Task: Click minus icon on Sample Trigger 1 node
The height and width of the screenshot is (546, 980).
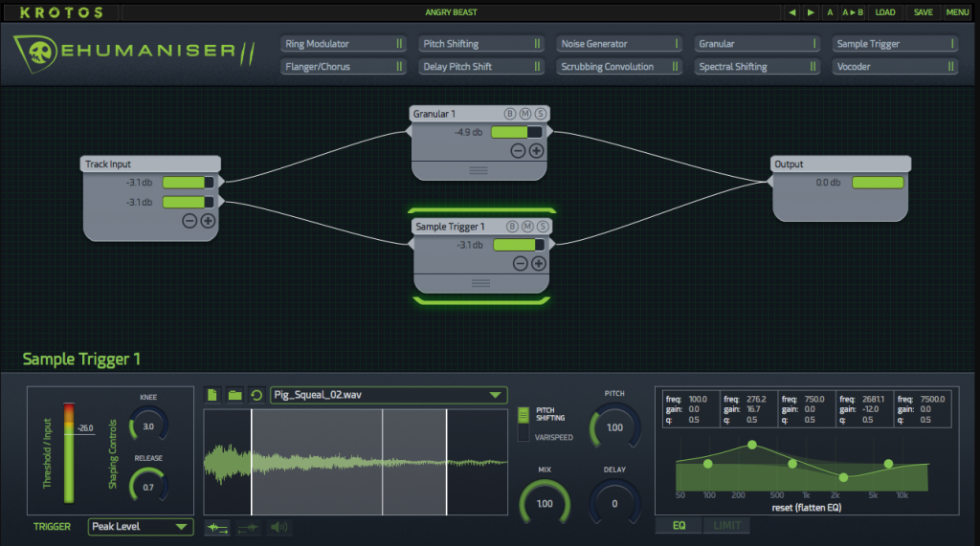Action: [x=520, y=264]
